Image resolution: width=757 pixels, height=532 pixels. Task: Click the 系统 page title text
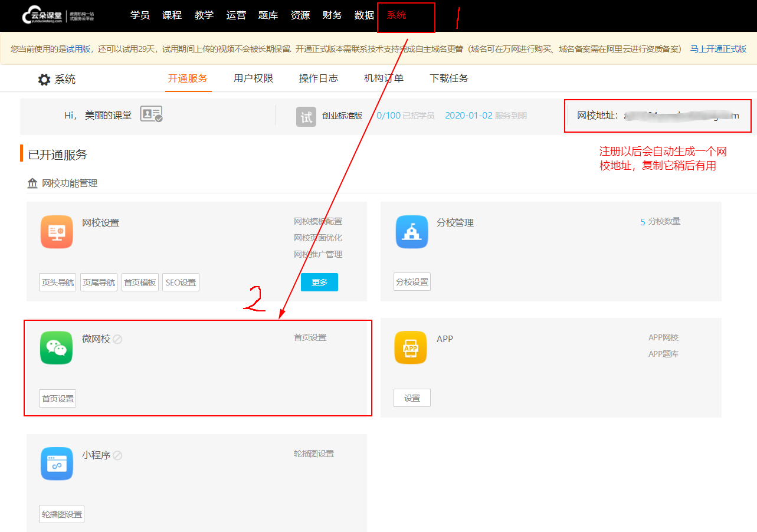click(65, 80)
